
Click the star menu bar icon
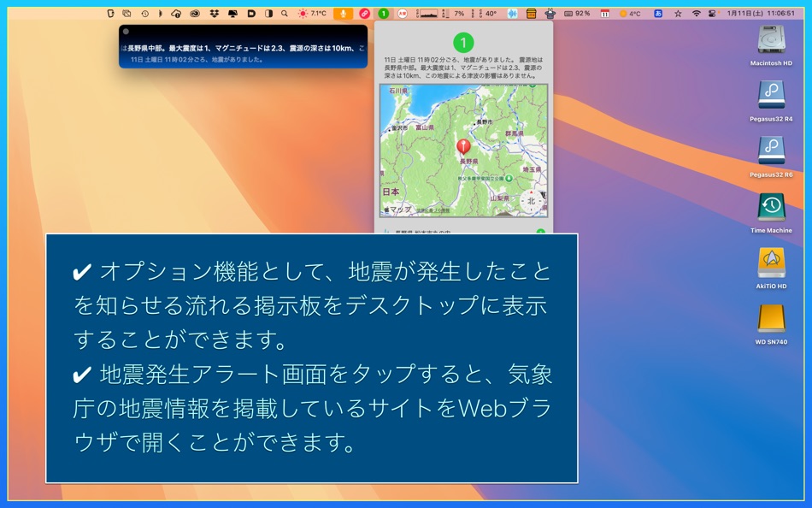(x=678, y=14)
